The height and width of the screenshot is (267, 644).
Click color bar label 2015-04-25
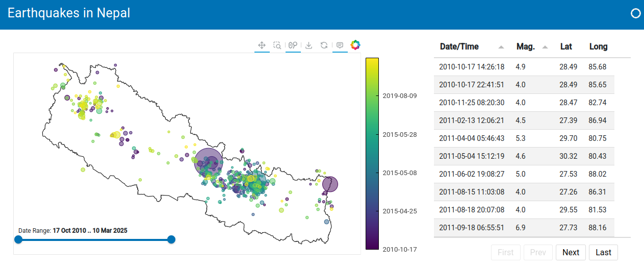pyautogui.click(x=400, y=211)
